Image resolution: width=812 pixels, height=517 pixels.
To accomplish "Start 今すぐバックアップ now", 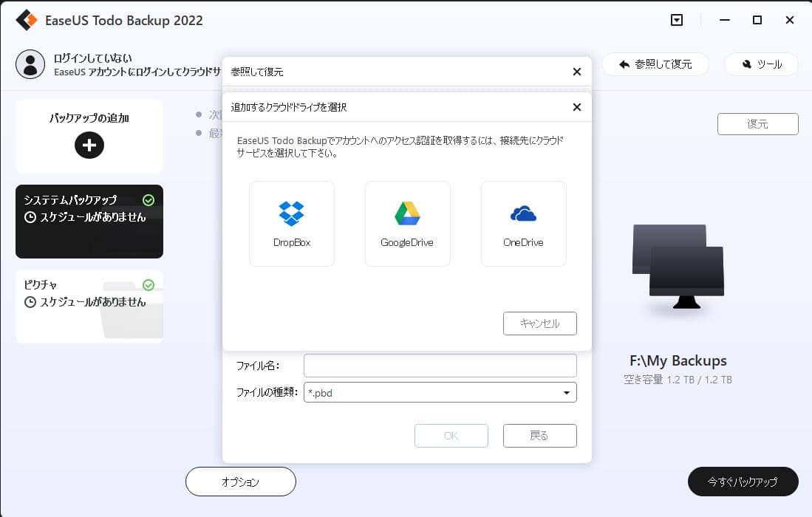I will (x=743, y=482).
